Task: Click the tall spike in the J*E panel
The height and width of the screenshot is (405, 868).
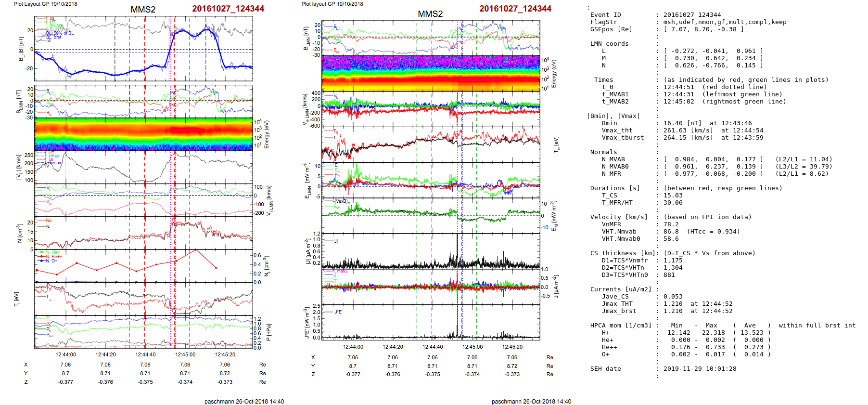Action: (x=458, y=318)
